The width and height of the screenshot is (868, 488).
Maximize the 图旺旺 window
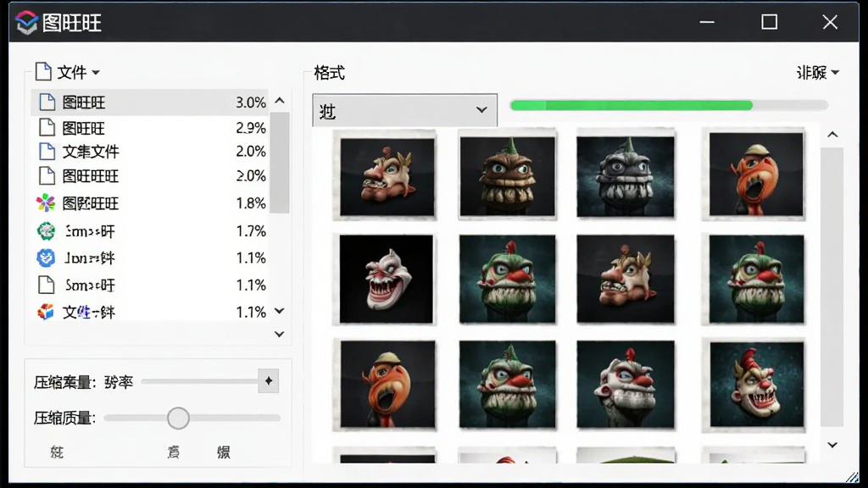pos(770,22)
